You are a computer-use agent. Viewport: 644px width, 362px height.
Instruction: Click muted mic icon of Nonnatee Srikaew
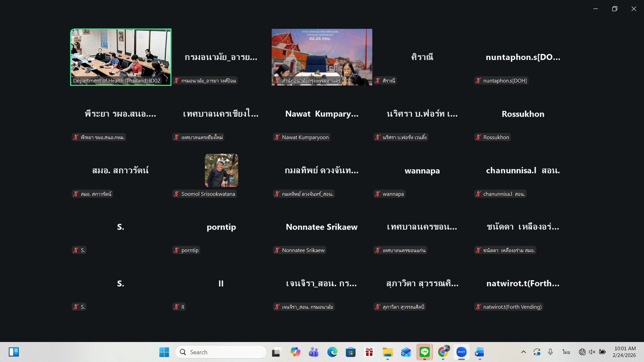click(277, 250)
